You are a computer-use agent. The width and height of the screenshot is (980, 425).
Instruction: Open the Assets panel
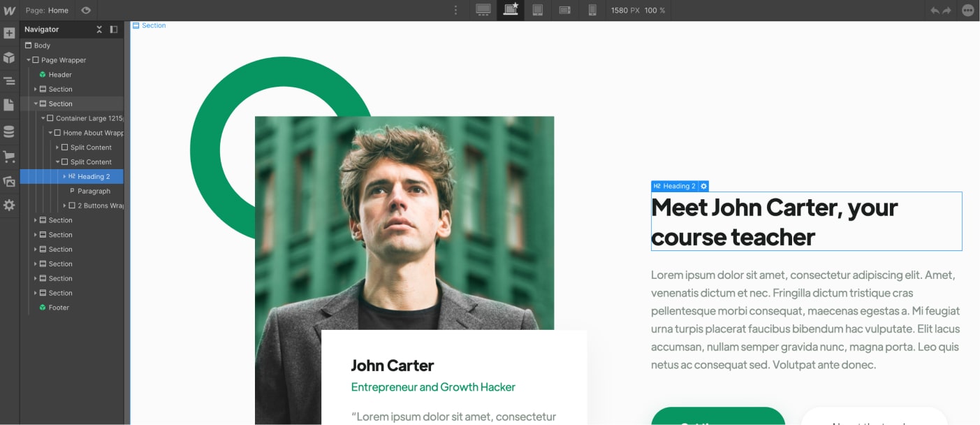pos(10,182)
